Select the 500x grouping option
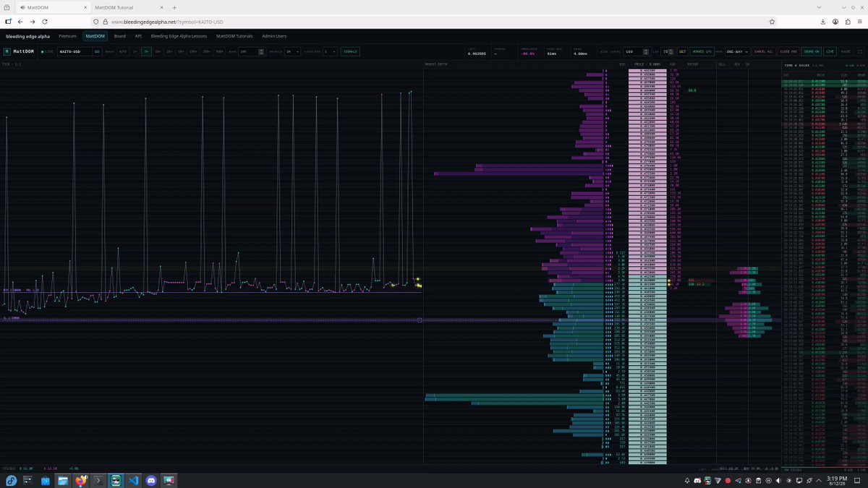 (219, 51)
